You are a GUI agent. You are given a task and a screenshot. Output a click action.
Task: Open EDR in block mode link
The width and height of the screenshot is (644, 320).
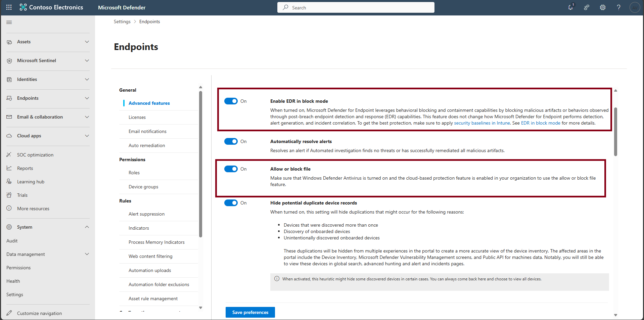tap(541, 123)
